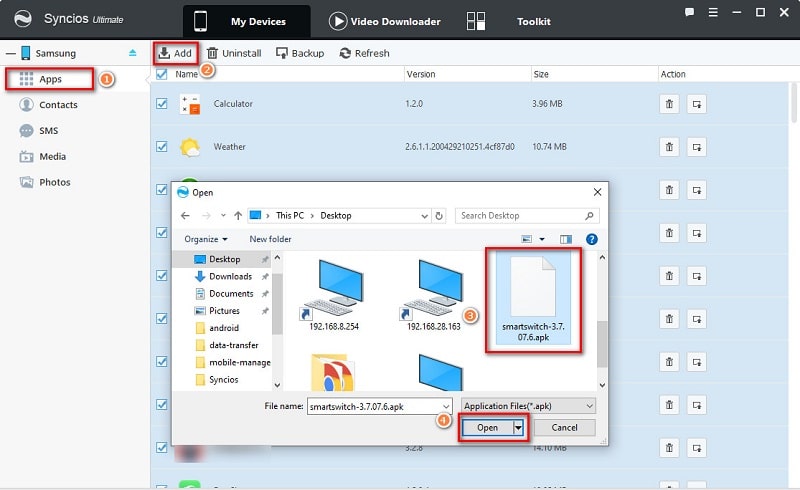Select Desktop in navigation pane

[x=224, y=259]
